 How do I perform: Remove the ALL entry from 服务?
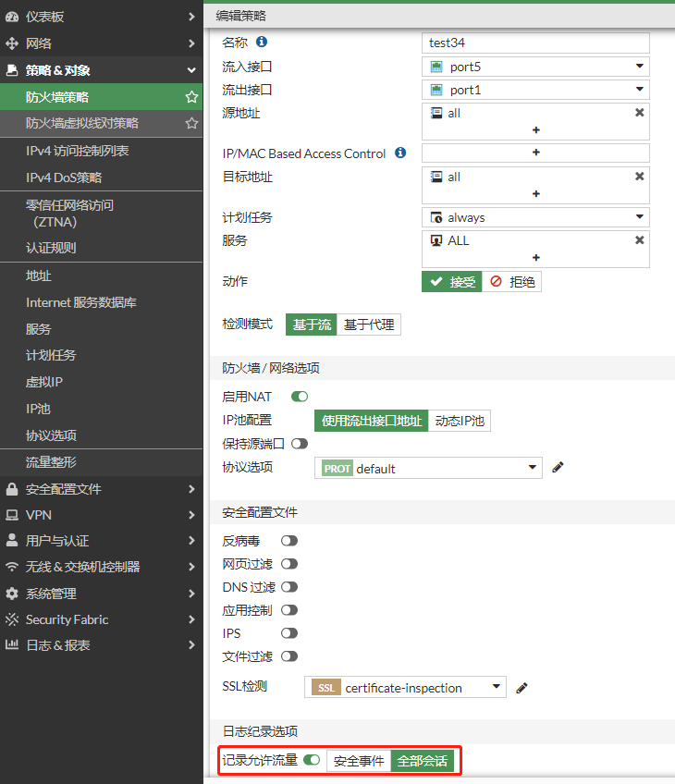(639, 240)
